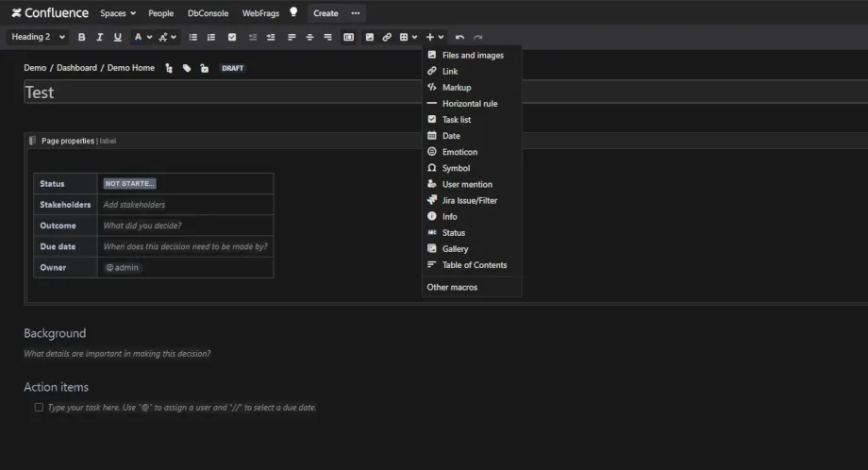Redo the last edit
This screenshot has height=470, width=868.
coord(477,37)
